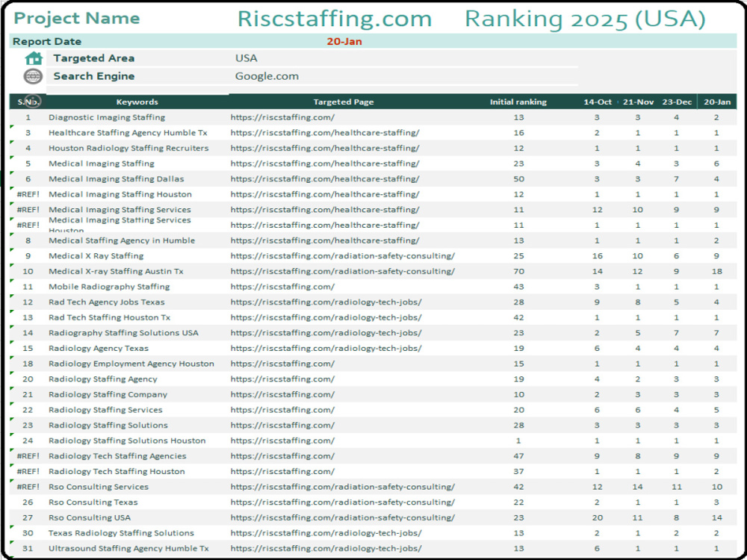This screenshot has height=560, width=747.
Task: Open the URL for Diagnostic Imaging Staffing
Action: click(x=282, y=117)
